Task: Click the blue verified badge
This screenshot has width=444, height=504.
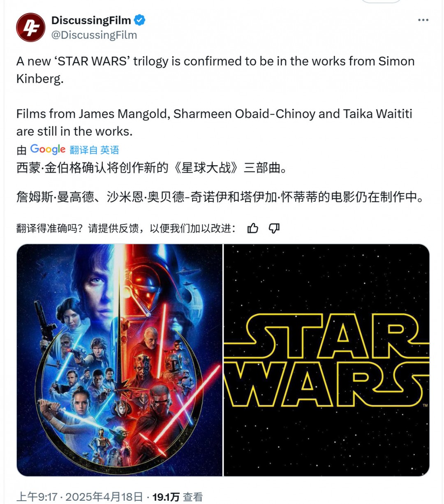Action: tap(140, 20)
